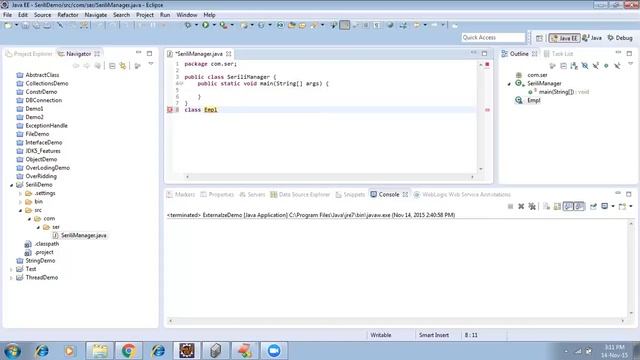Open the File menu
Screen dimensions: 640x360
[7, 15]
